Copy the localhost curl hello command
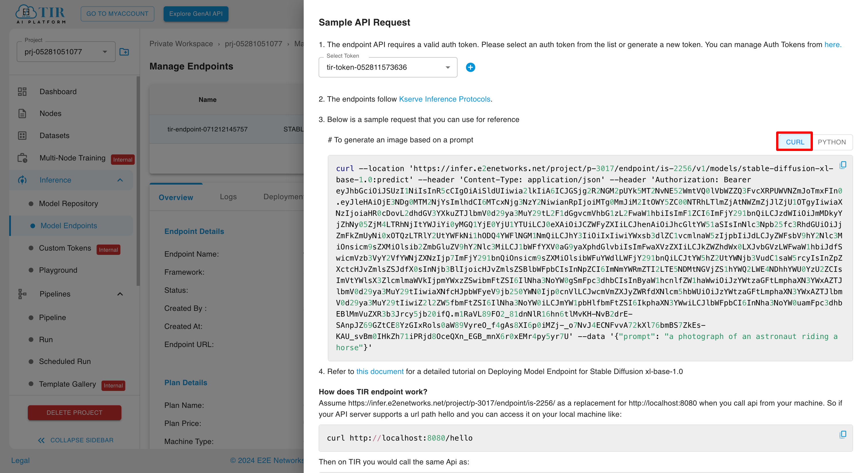868x473 pixels. coord(842,434)
